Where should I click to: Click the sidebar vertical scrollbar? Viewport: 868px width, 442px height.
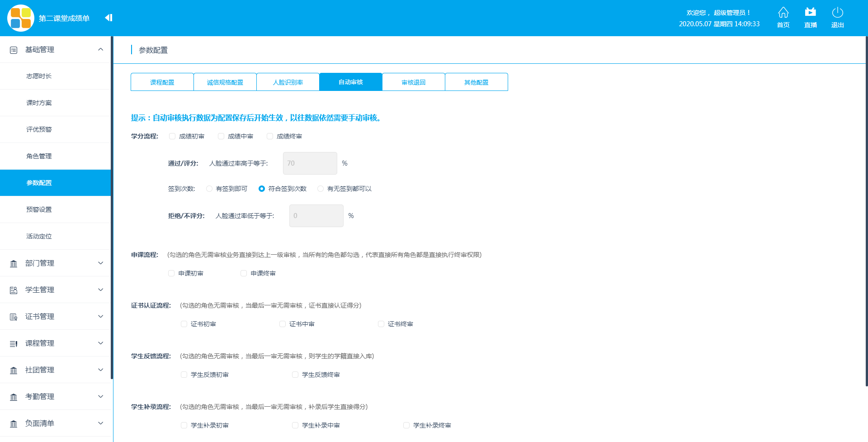pyautogui.click(x=112, y=208)
